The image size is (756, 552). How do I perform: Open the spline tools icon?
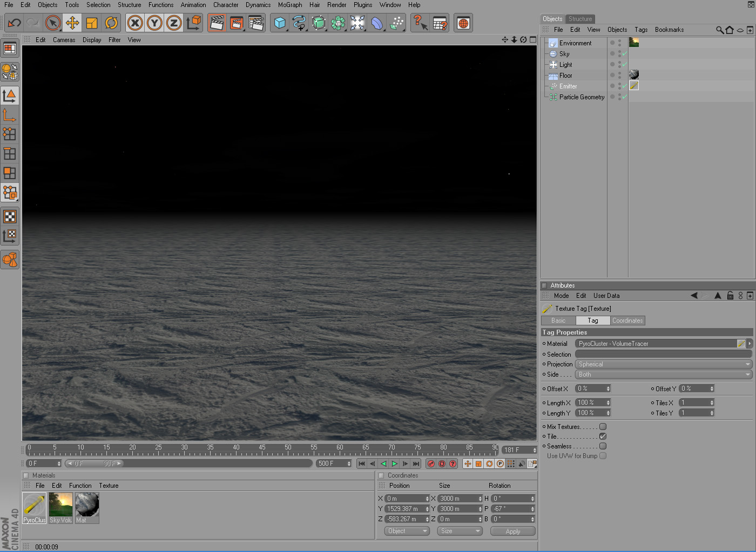tap(299, 23)
